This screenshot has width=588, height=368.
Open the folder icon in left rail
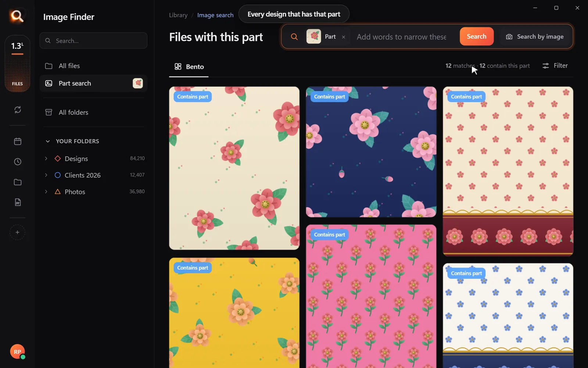click(18, 182)
